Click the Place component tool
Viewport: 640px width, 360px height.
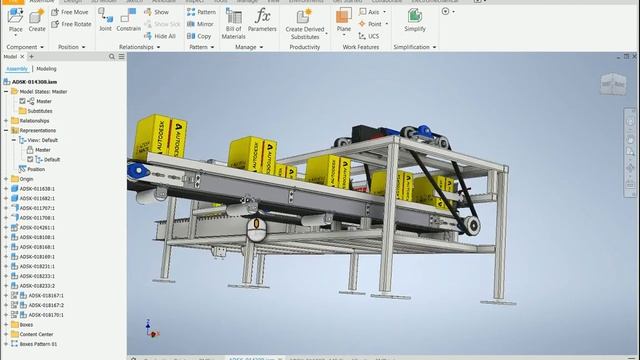pos(16,20)
